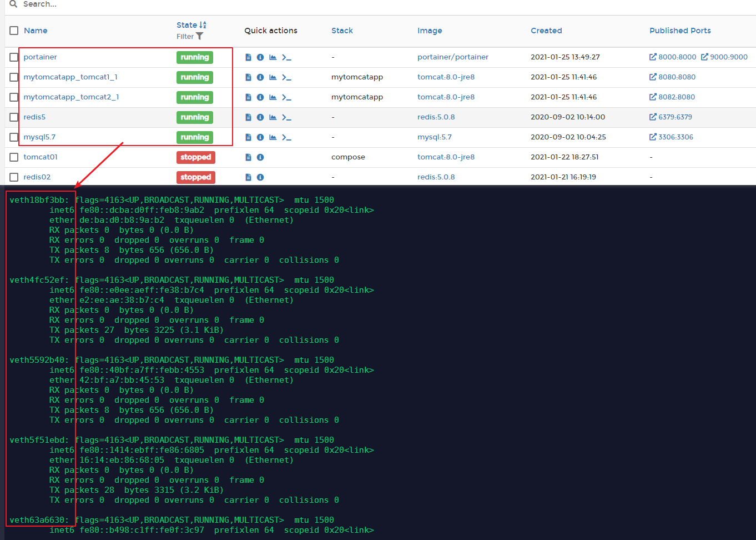Open redis:5.0.8 image link in redis5 row
This screenshot has width=756, height=540.
[x=436, y=117]
